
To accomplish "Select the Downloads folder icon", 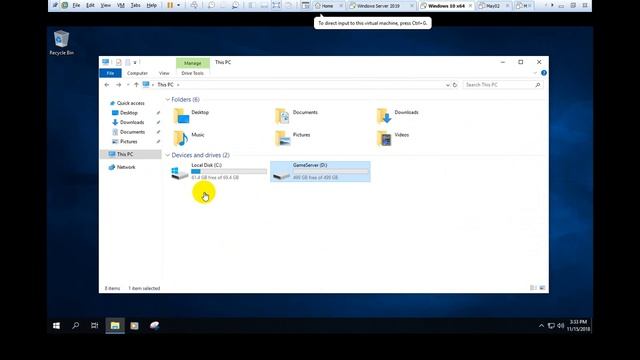I will [x=384, y=116].
